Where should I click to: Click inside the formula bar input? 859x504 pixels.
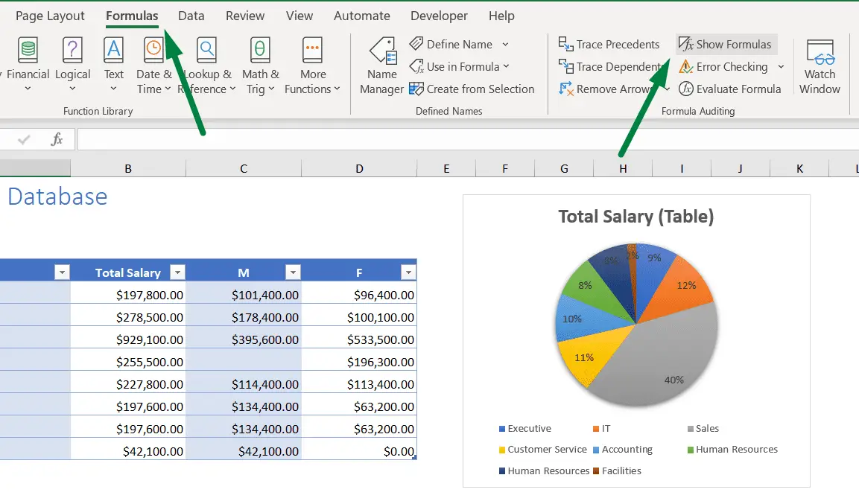click(x=469, y=139)
